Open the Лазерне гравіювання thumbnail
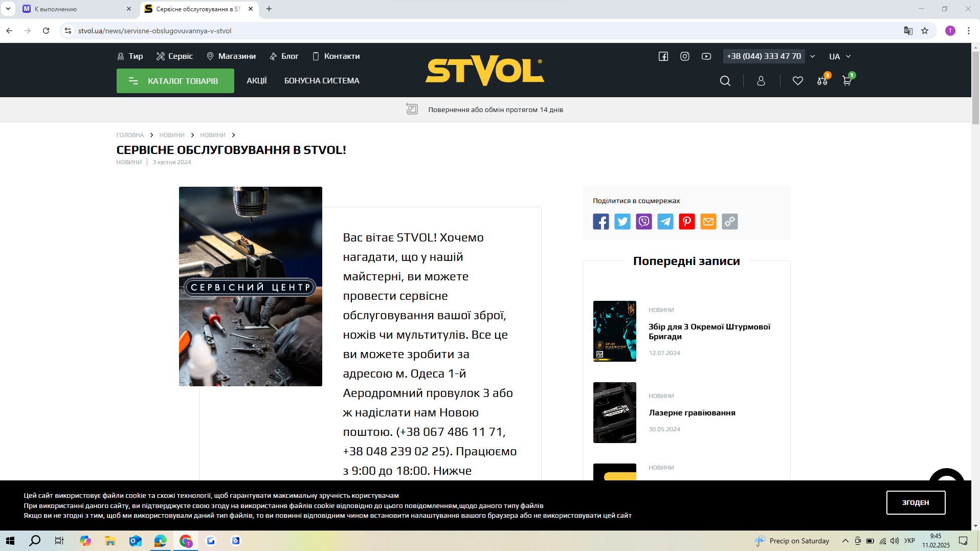Image resolution: width=980 pixels, height=551 pixels. [615, 412]
